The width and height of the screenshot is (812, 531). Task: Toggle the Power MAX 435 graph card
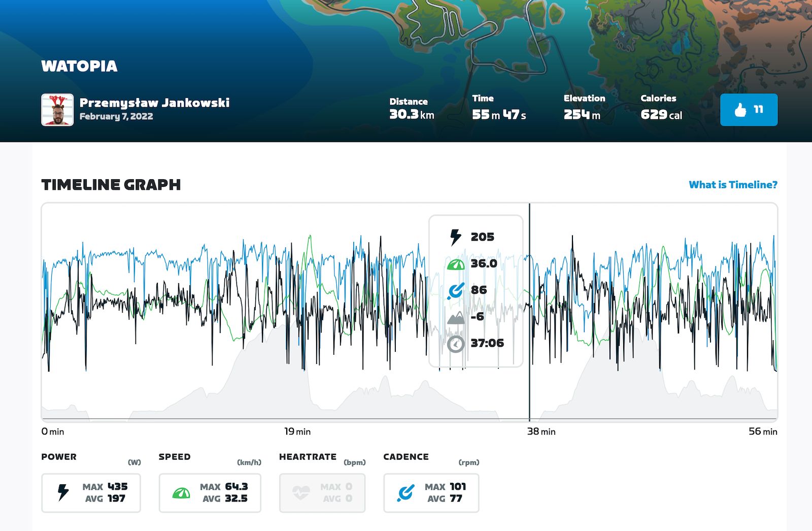pyautogui.click(x=91, y=493)
